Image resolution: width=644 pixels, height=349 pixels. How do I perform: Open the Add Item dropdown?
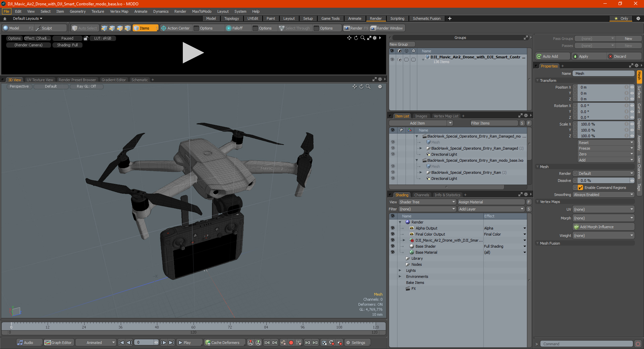click(x=421, y=123)
